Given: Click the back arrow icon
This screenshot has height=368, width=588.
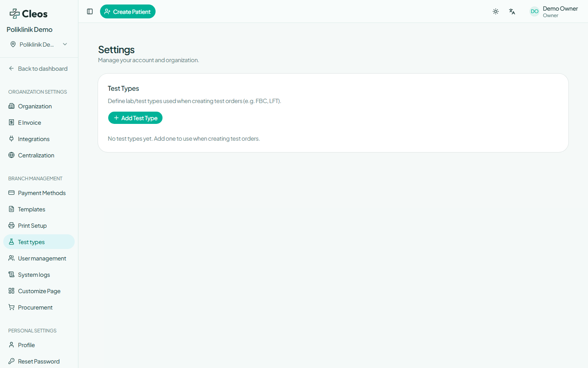Looking at the screenshot, I should coord(11,68).
